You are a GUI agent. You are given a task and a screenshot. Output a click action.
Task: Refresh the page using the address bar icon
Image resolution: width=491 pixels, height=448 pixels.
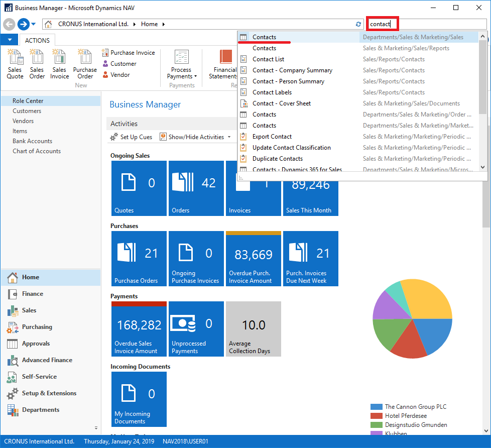(x=358, y=24)
